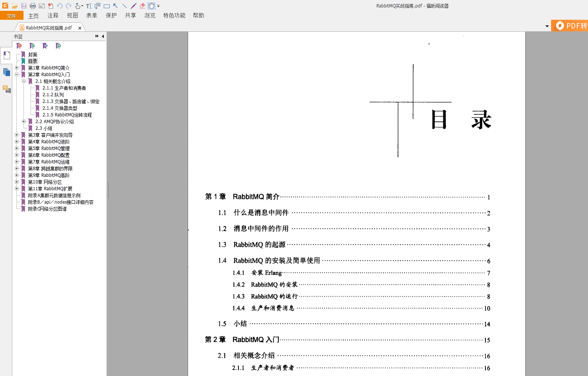This screenshot has height=376, width=588.
Task: Delete the selected bookmark icon
Action: click(19, 46)
